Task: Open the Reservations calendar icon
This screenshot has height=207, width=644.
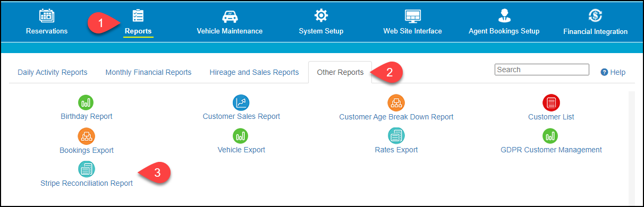Action: tap(47, 16)
